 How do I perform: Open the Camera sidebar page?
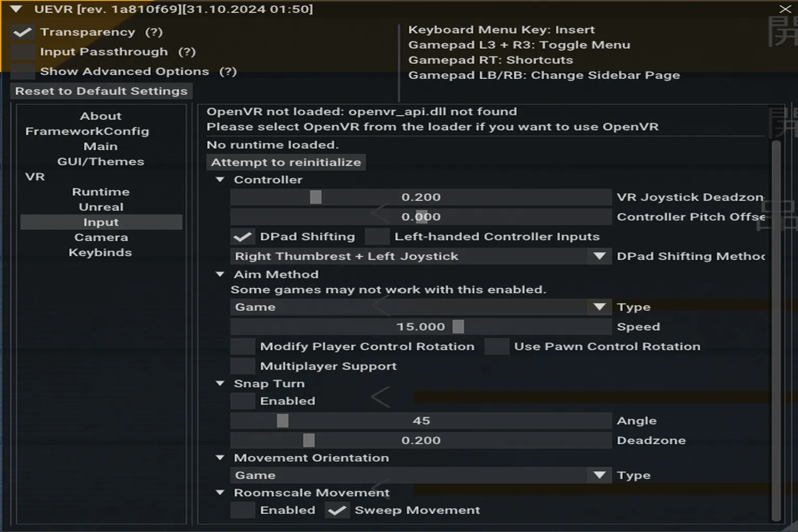pyautogui.click(x=101, y=237)
